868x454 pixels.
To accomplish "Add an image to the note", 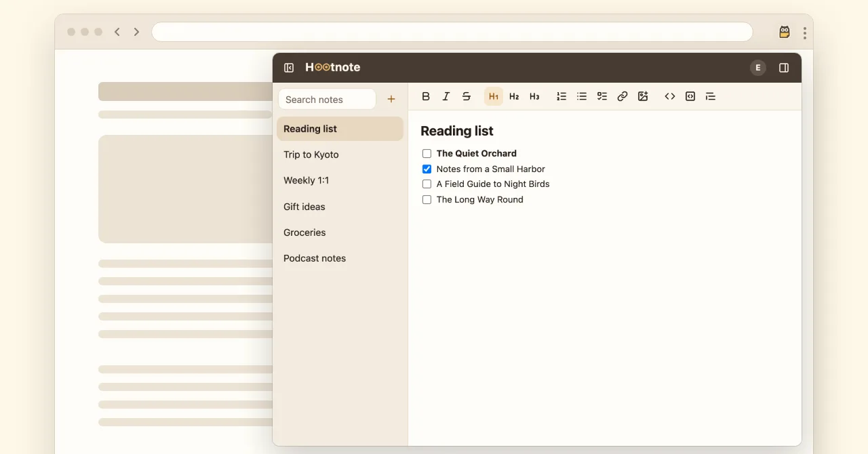I will pyautogui.click(x=643, y=96).
